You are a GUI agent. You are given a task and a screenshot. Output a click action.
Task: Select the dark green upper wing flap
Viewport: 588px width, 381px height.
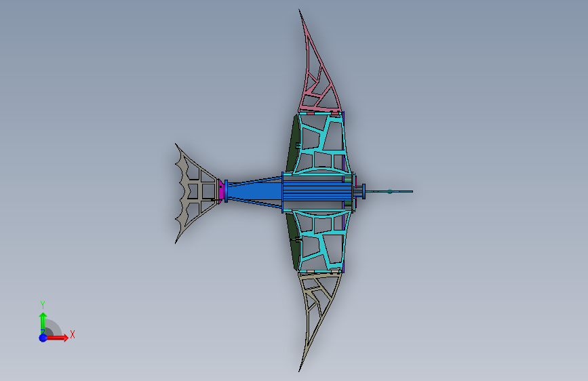294,143
